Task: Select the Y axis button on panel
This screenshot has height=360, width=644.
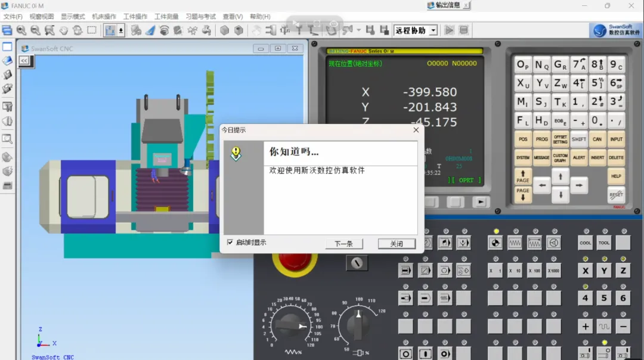Action: point(604,271)
